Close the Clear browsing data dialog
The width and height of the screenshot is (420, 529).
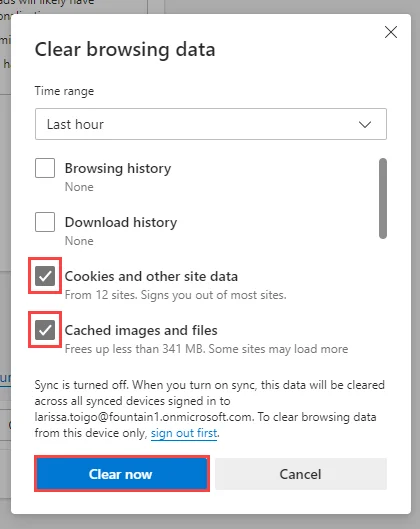coord(391,32)
